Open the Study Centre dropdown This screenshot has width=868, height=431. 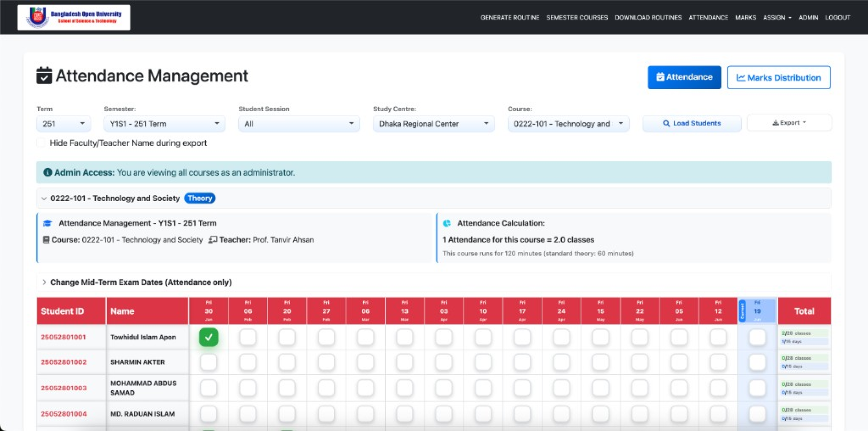[434, 124]
